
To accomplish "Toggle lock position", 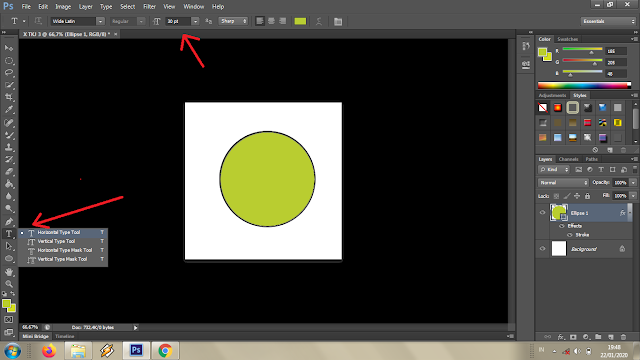I will (x=577, y=196).
